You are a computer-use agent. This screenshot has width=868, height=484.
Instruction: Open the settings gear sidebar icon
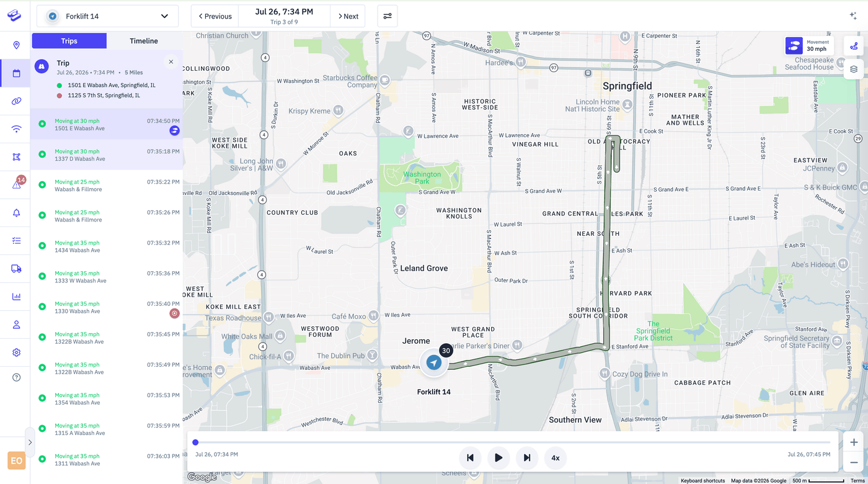(x=16, y=352)
